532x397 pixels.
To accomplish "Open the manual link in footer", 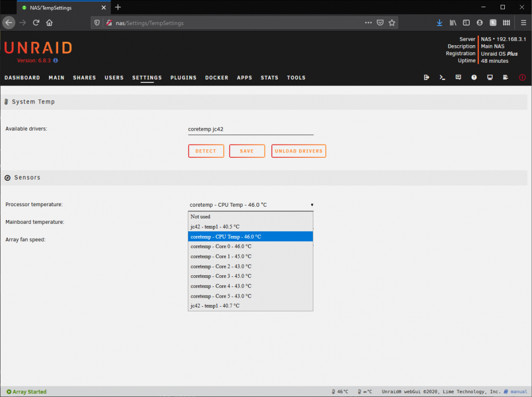I will [x=516, y=392].
